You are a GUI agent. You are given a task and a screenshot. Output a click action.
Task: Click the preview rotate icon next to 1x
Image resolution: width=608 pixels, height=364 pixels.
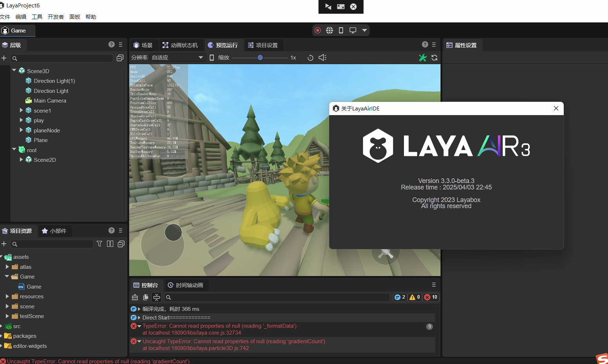tap(310, 58)
